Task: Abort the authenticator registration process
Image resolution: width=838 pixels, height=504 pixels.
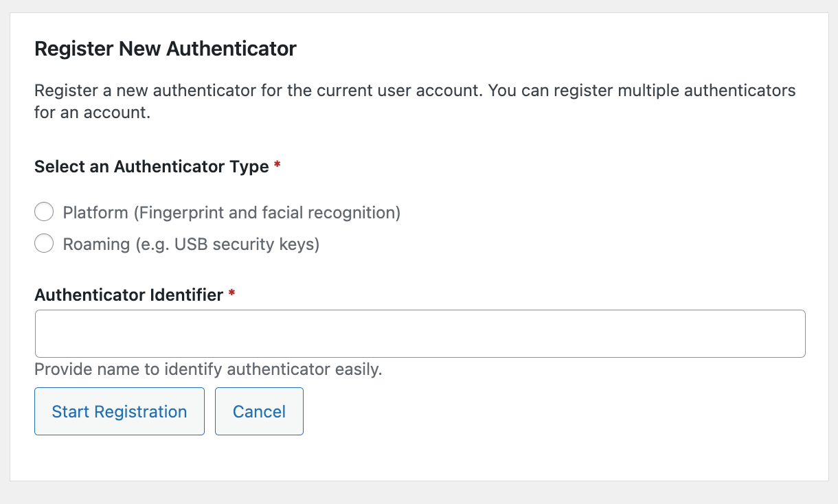Action: pyautogui.click(x=259, y=411)
